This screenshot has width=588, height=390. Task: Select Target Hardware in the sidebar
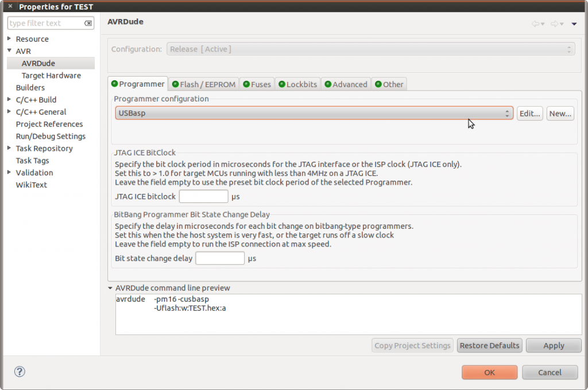point(52,75)
